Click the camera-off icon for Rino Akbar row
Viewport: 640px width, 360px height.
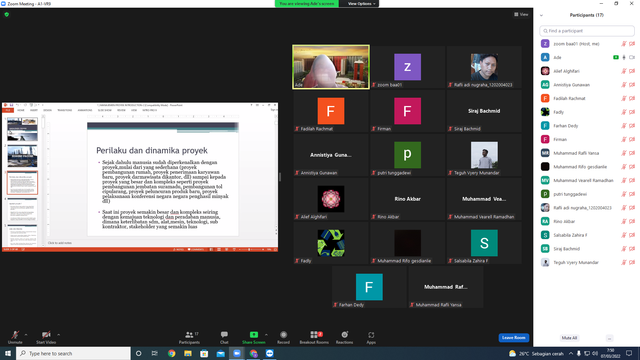coord(632,221)
